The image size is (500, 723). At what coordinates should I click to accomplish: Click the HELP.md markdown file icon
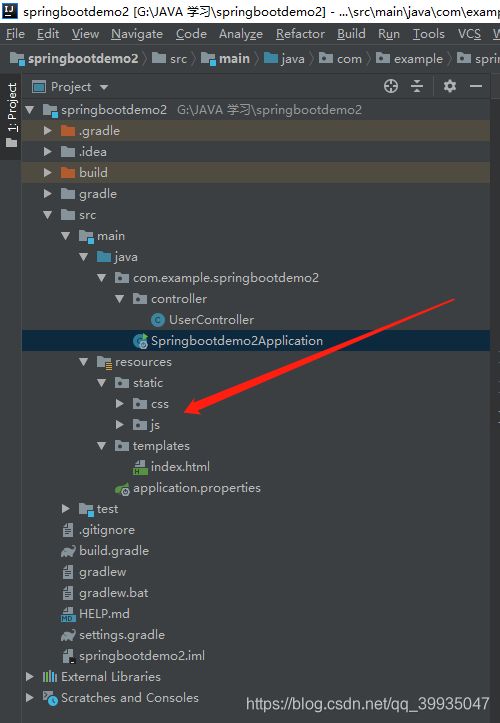68,614
